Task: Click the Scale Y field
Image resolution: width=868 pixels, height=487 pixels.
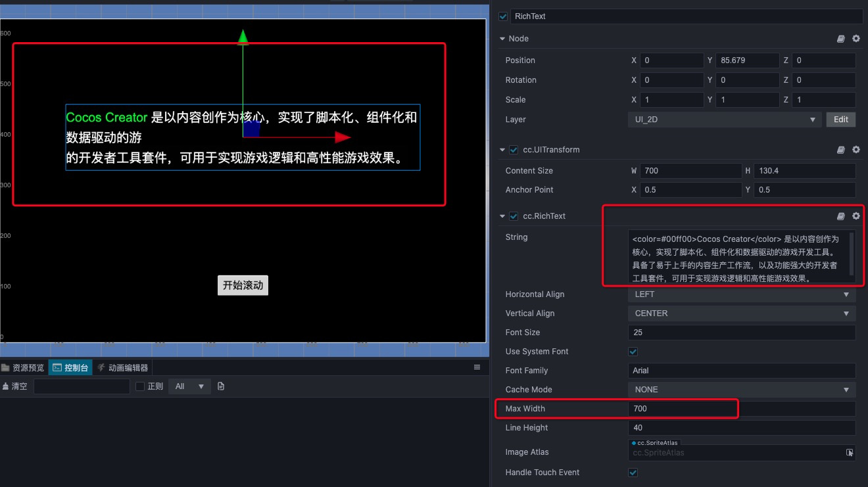Action: 748,100
